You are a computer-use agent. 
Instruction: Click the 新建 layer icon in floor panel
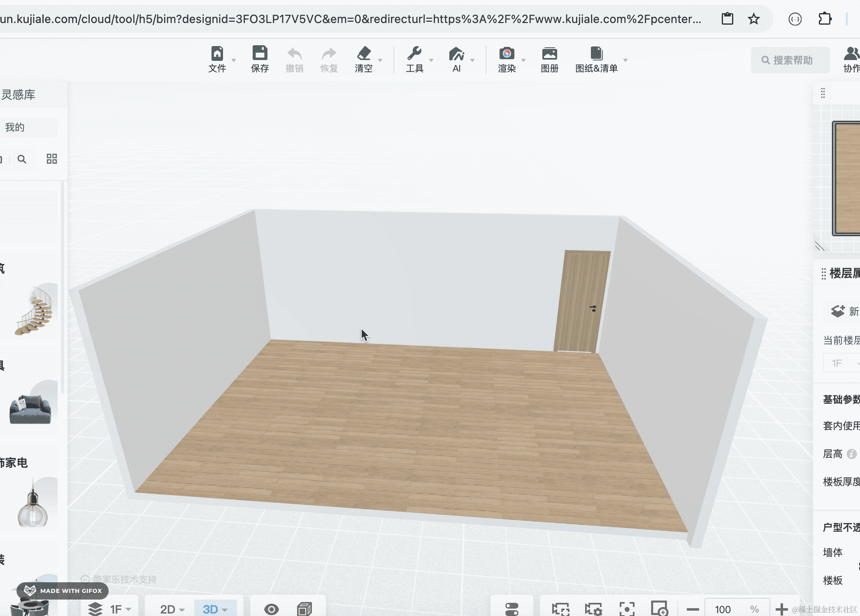click(x=838, y=311)
